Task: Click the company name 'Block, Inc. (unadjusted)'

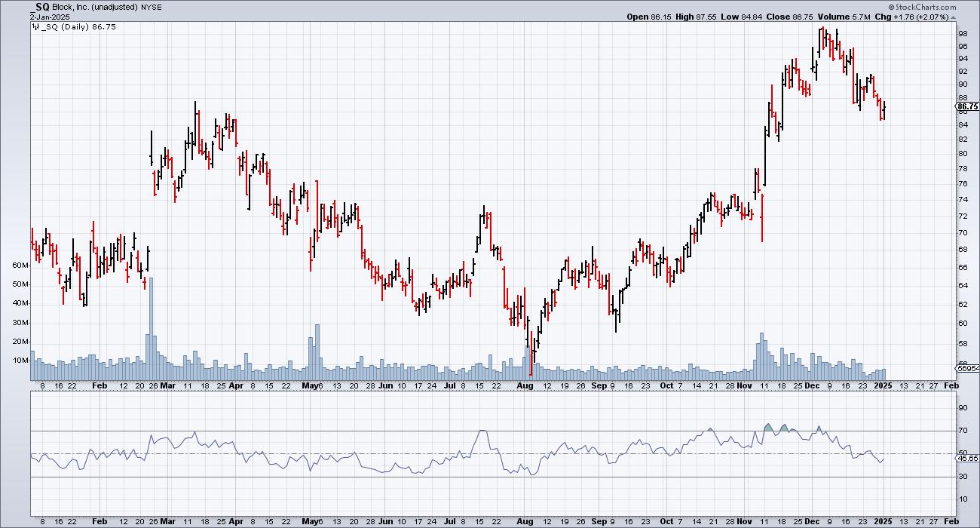Action: point(93,8)
